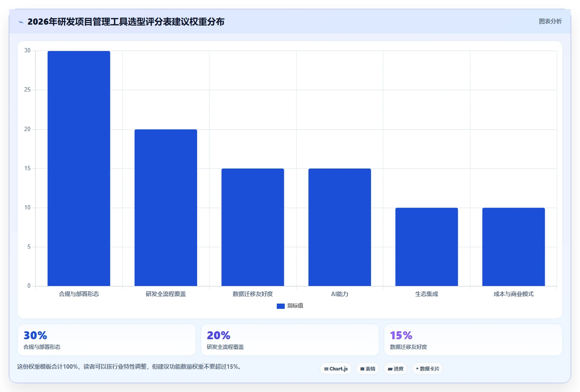Click the 30% data card

point(106,340)
